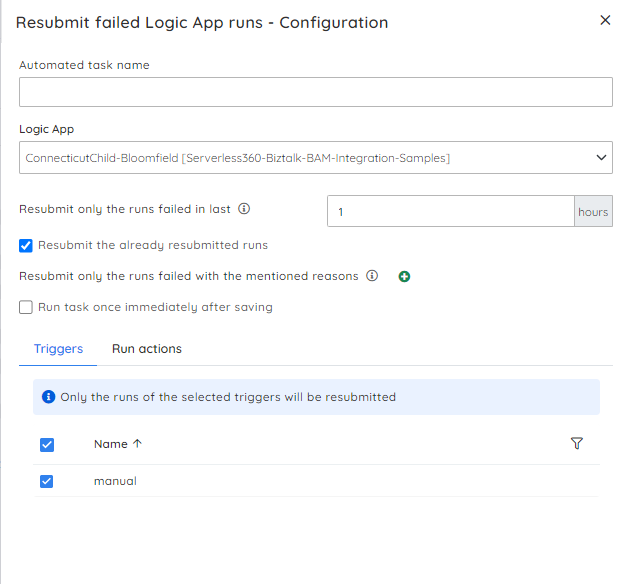The height and width of the screenshot is (584, 629).
Task: Click the 'Logic App' field label
Action: pyautogui.click(x=47, y=129)
